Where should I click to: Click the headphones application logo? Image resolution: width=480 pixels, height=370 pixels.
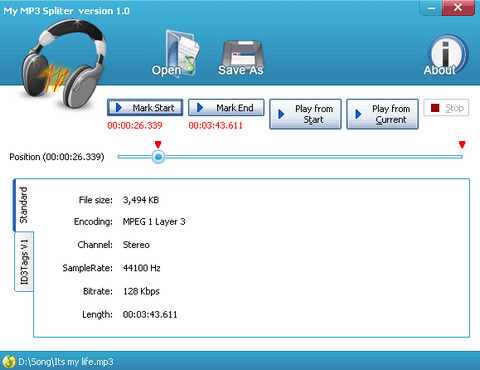coord(62,62)
